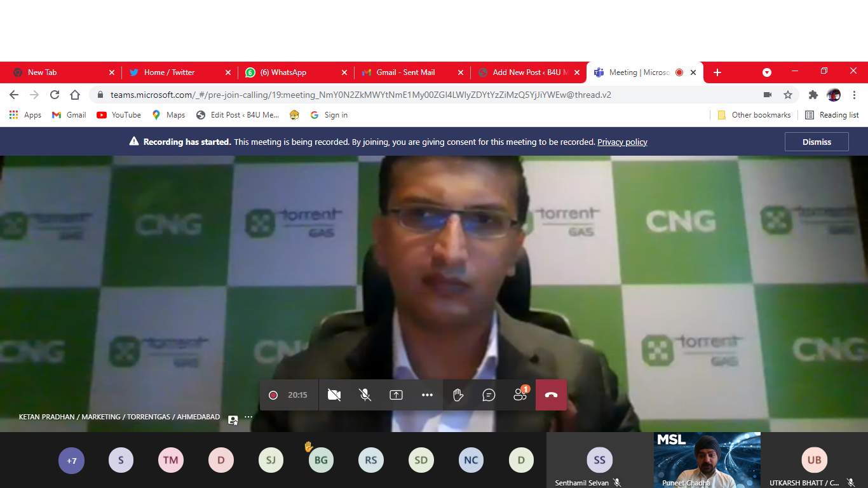Screen dimensions: 868x488
Task: Expand Other bookmarks folder
Action: (x=754, y=115)
